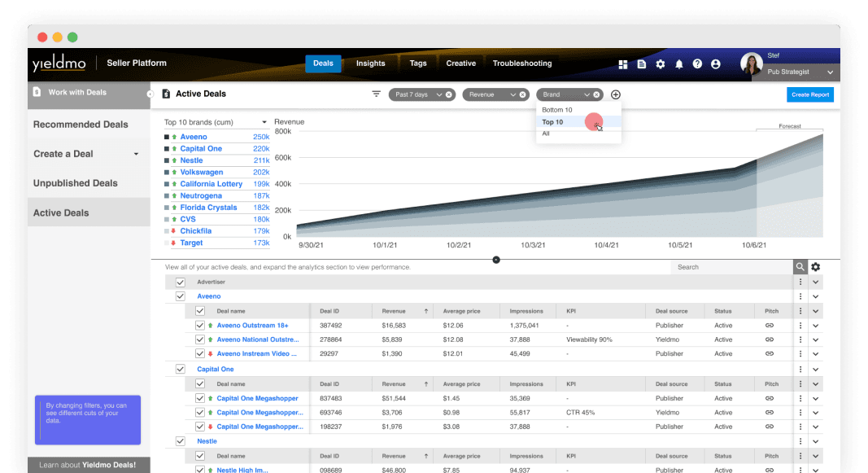Open notifications bell icon

click(x=679, y=64)
